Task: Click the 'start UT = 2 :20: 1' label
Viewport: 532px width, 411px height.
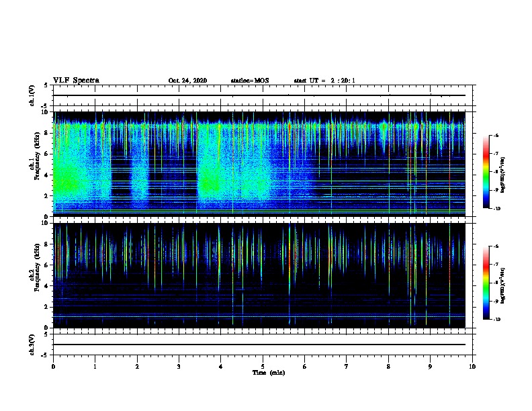Action: click(x=324, y=81)
